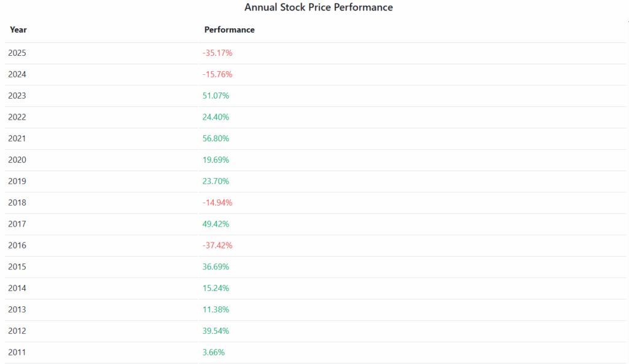
Task: Click the 39.54% value for 2012
Action: (216, 331)
